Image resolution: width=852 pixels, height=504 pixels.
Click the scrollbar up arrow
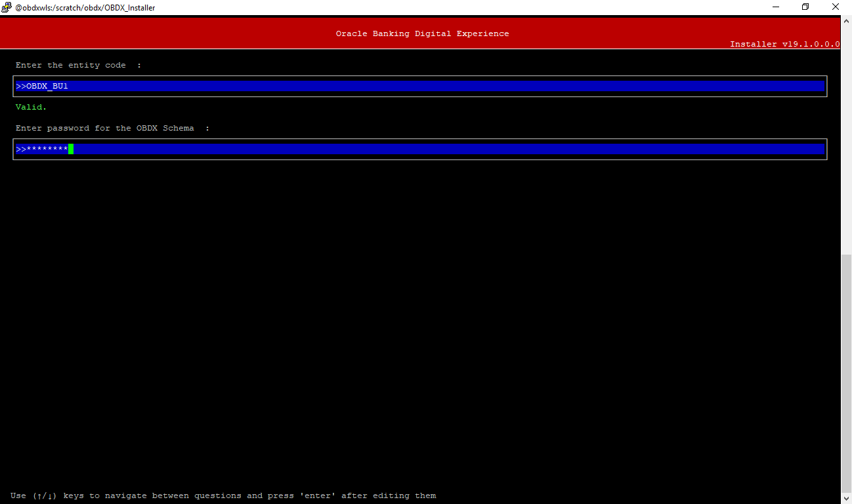click(846, 20)
